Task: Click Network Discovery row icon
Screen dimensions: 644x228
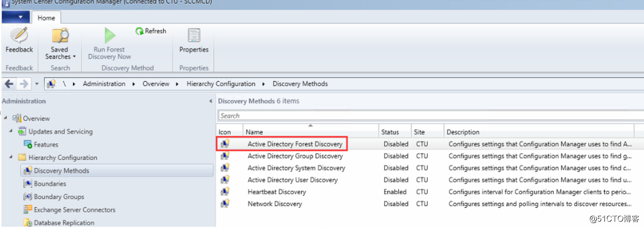Action: [x=225, y=204]
